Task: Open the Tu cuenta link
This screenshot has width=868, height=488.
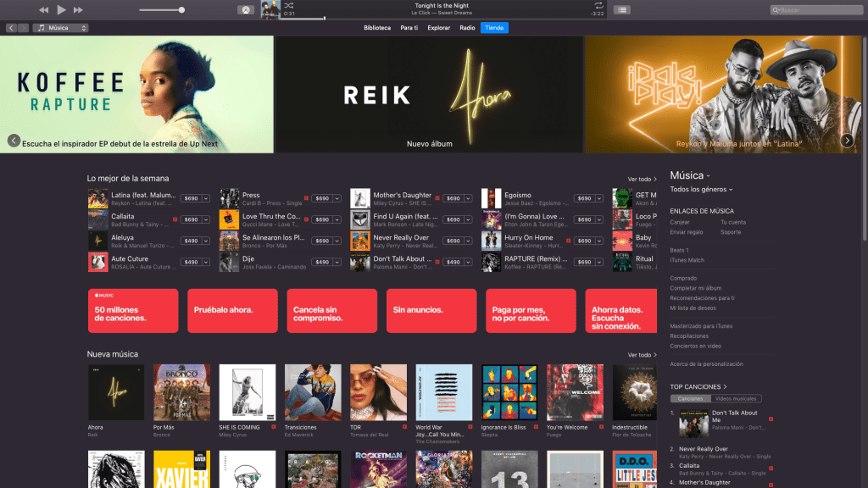Action: [733, 223]
